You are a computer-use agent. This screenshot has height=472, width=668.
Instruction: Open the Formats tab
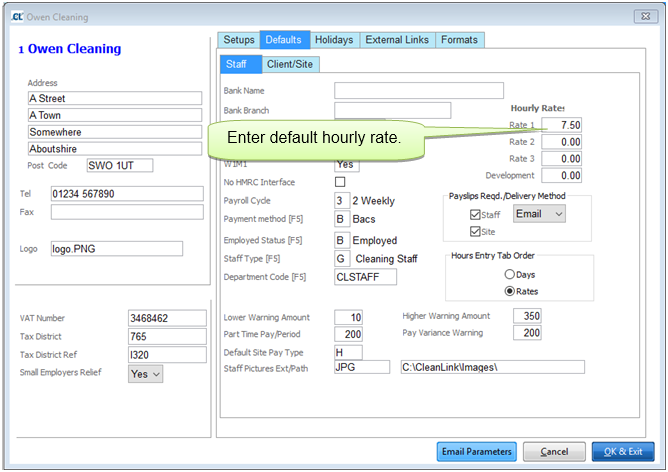[x=459, y=40]
